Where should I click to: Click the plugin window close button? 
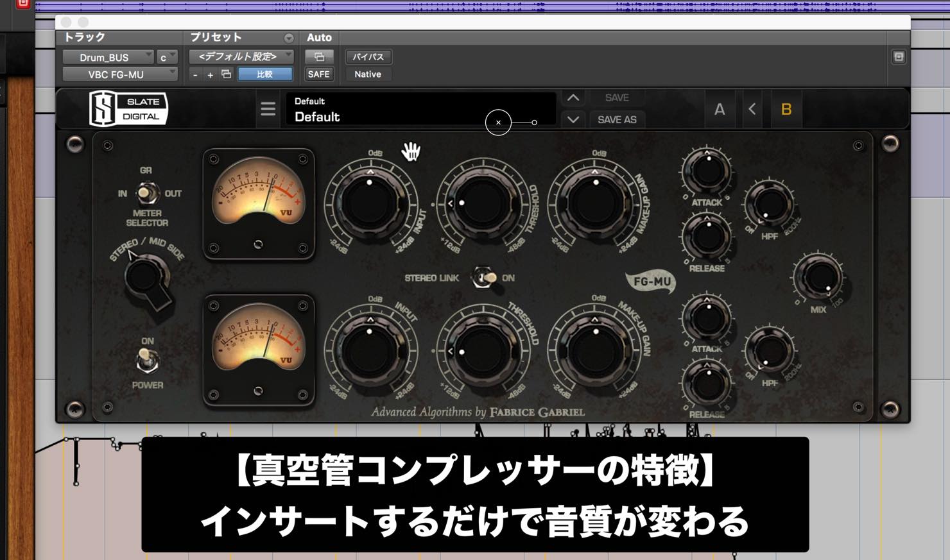(x=66, y=22)
